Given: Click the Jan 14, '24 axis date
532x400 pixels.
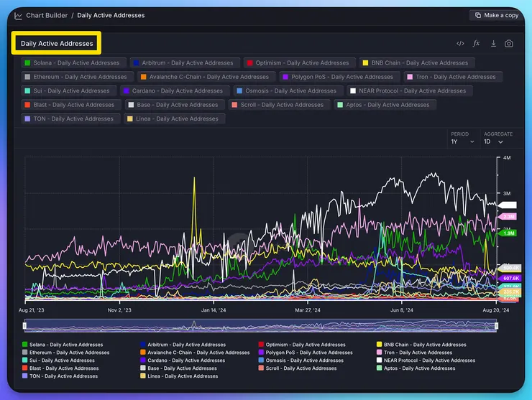Looking at the screenshot, I should (x=214, y=310).
